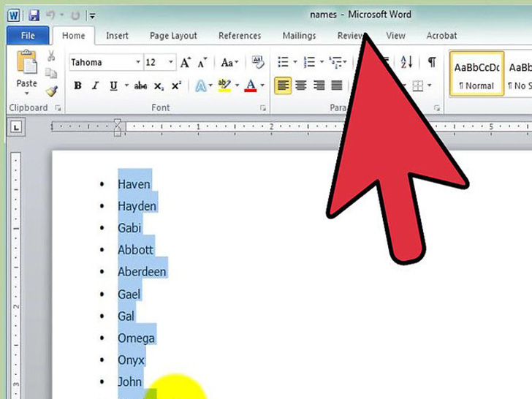Shrink font size with small A
The image size is (532, 399).
[x=202, y=62]
